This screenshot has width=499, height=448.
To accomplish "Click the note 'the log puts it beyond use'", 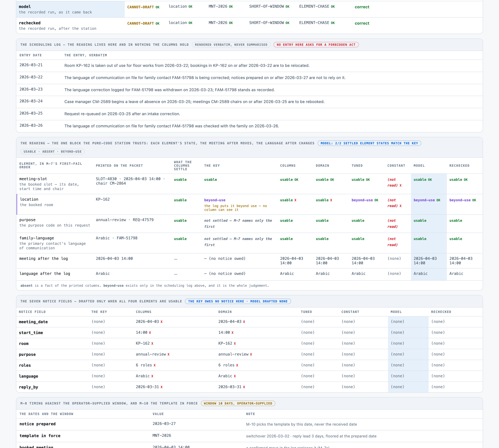I will coord(235,208).
